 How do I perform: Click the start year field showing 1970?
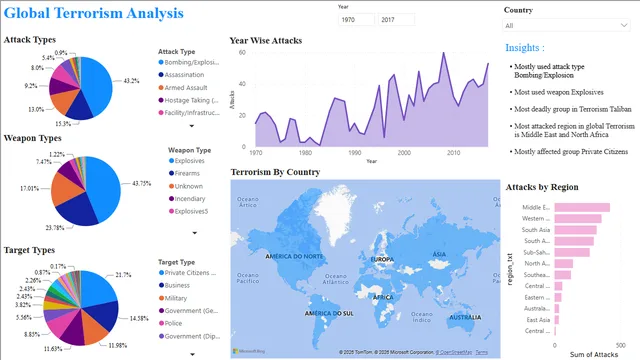click(356, 20)
